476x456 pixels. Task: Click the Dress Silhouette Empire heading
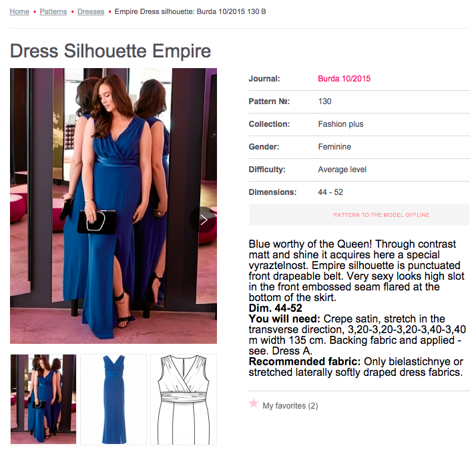point(111,51)
